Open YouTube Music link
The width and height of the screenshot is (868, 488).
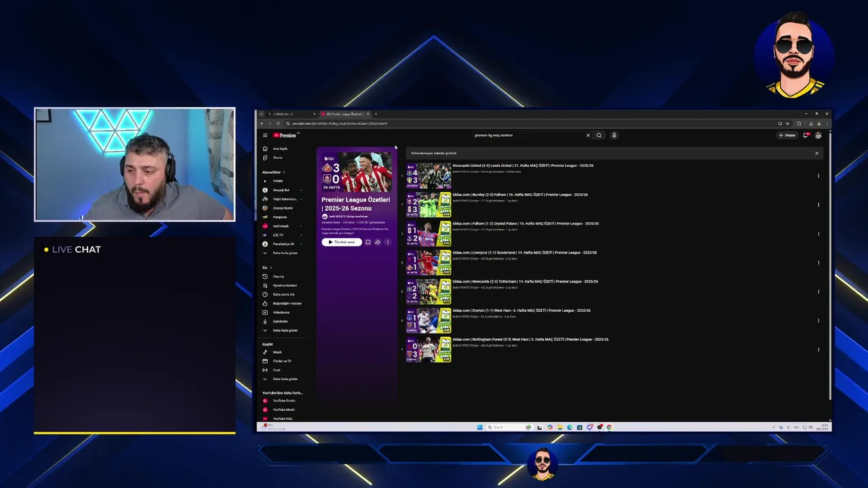click(280, 409)
